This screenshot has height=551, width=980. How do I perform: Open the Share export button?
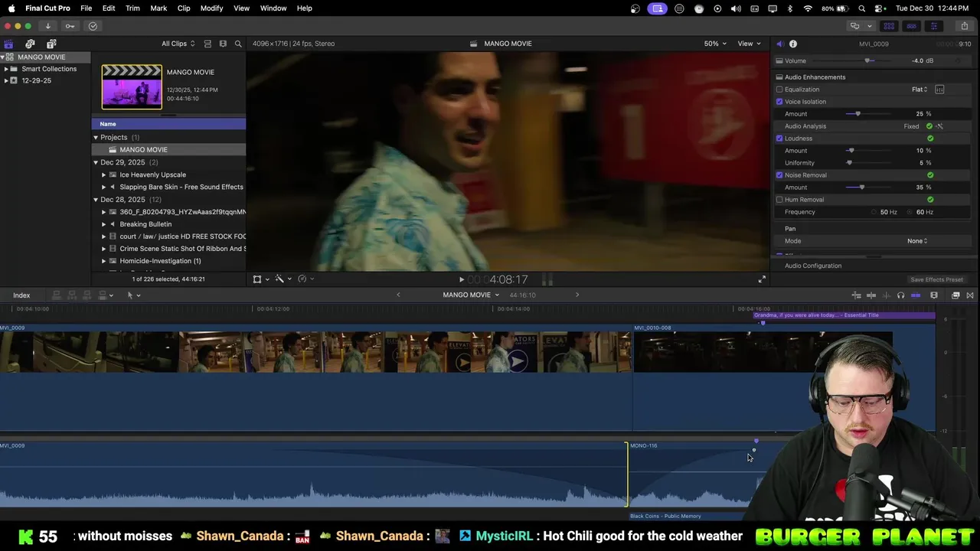[x=964, y=26]
